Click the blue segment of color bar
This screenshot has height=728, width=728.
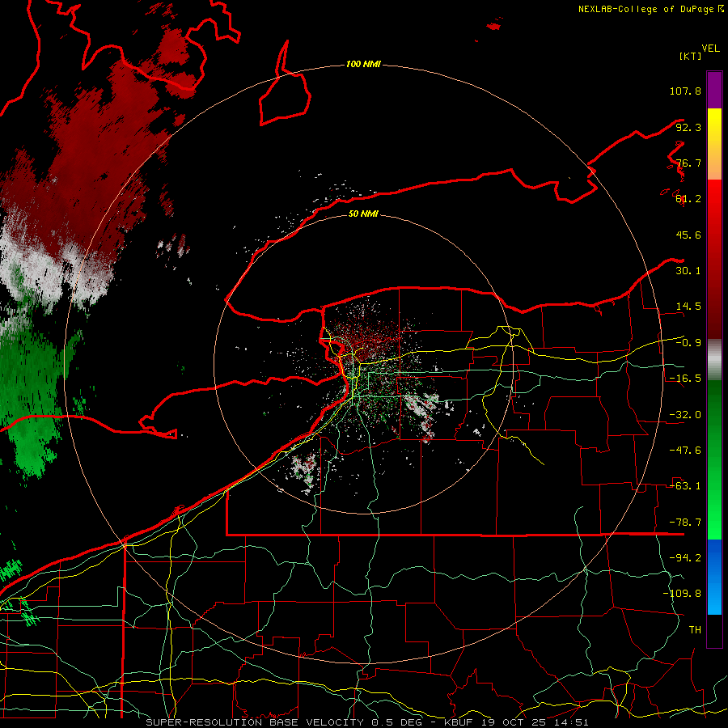(714, 577)
